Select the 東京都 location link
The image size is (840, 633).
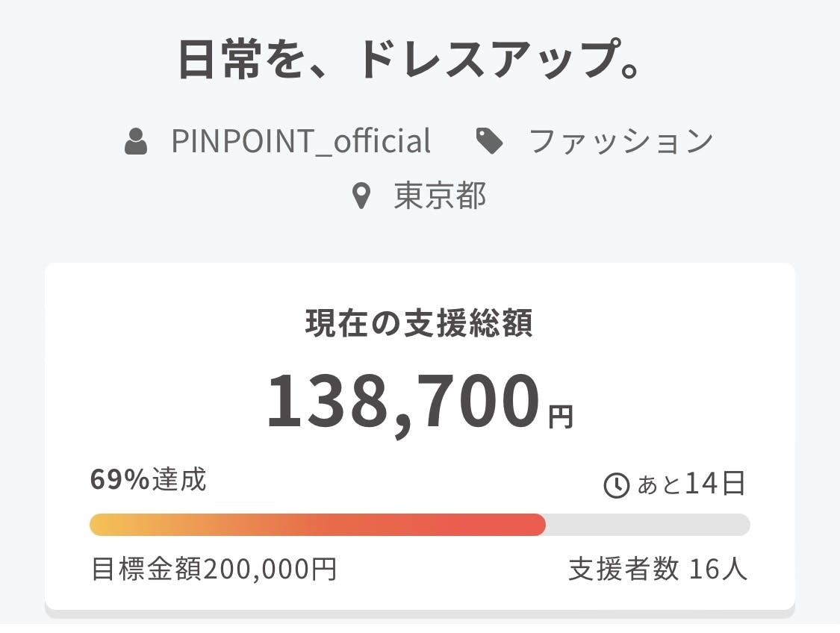pyautogui.click(x=440, y=196)
